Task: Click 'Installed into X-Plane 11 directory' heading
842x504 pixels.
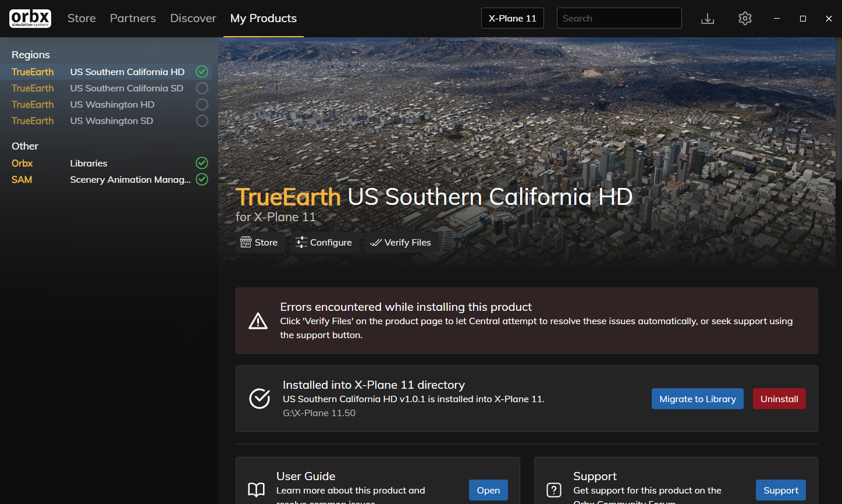Action: tap(374, 385)
